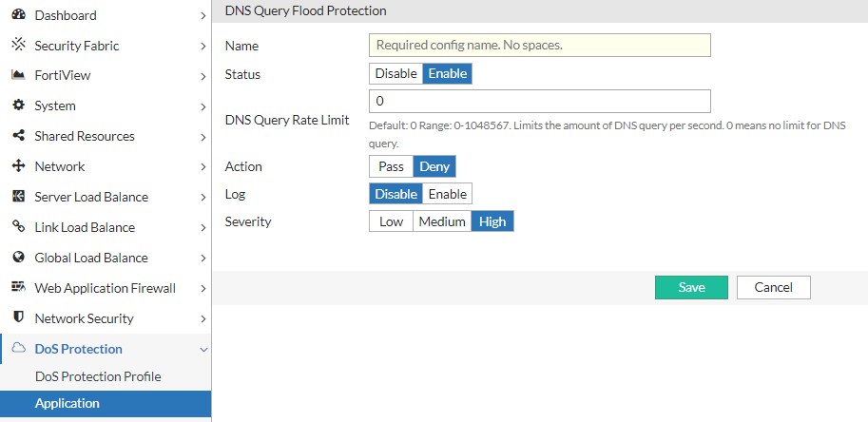
Task: Click the Shared Resources share icon
Action: [17, 136]
